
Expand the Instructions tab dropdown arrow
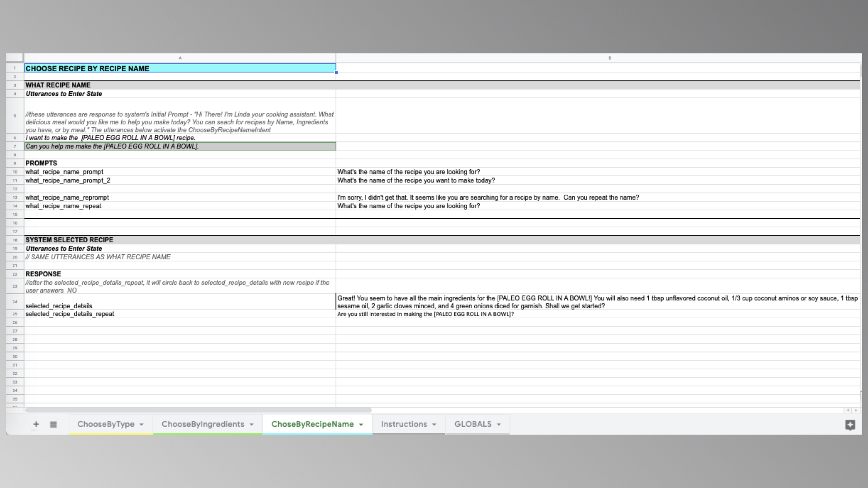pos(434,425)
